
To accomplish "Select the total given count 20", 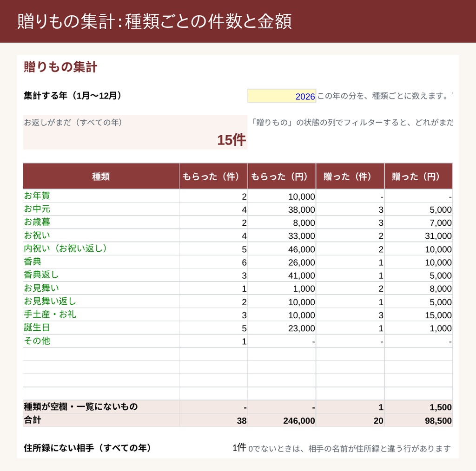I will click(350, 420).
